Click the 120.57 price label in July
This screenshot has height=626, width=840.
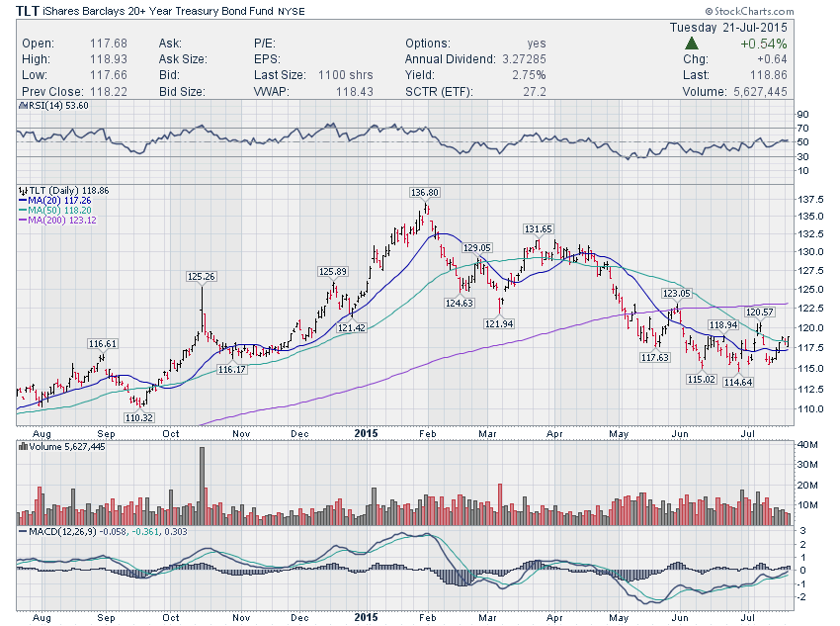click(760, 312)
